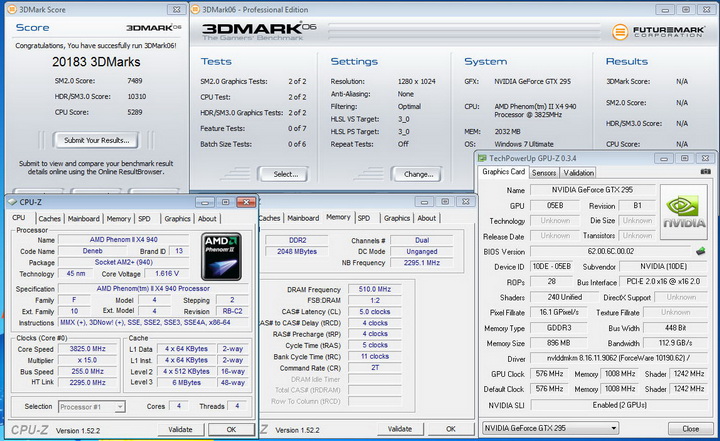The width and height of the screenshot is (720, 441).
Task: Open the SPD tab in front CPU-Z window
Action: pyautogui.click(x=145, y=219)
